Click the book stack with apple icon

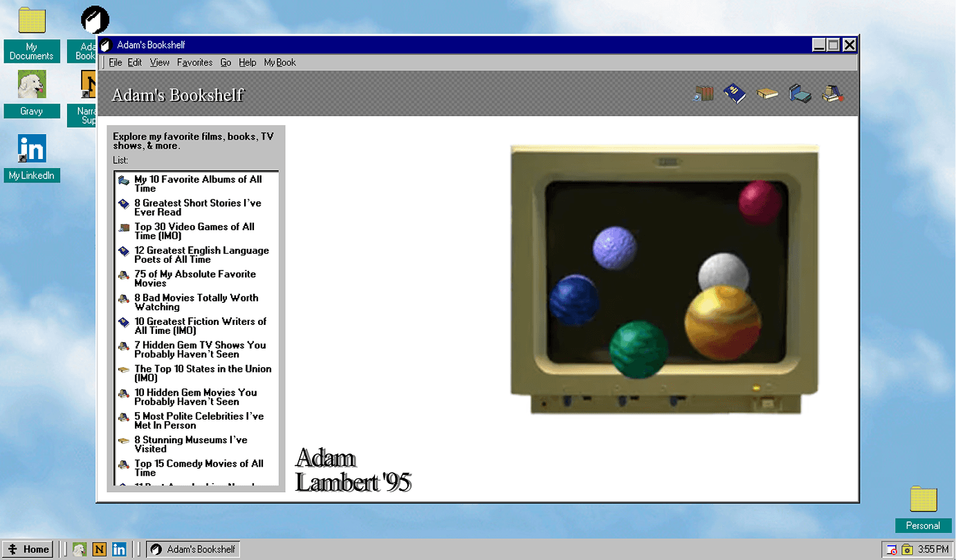tap(833, 93)
